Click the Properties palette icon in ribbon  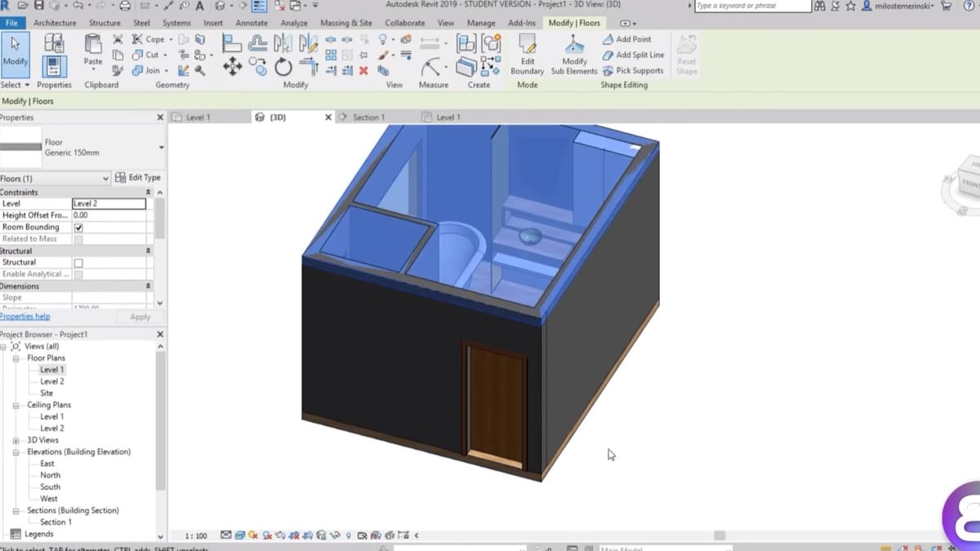click(54, 66)
